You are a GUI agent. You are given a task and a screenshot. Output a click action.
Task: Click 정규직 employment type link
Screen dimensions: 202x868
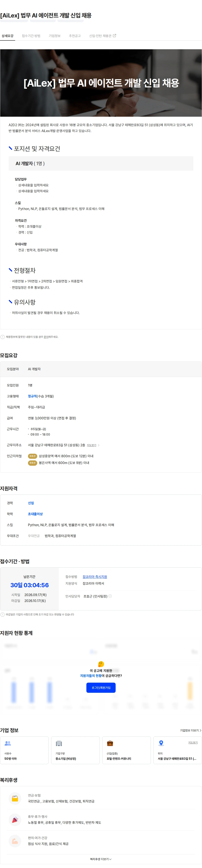[x=32, y=396]
